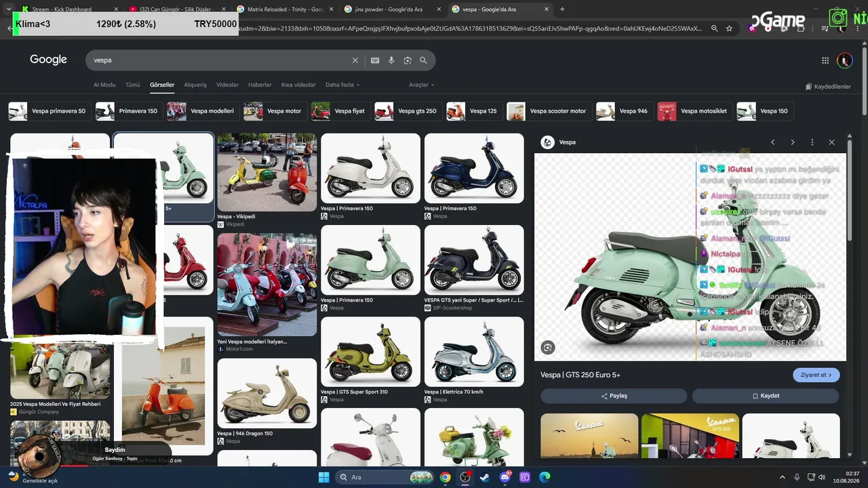This screenshot has height=488, width=868.
Task: Search inside image with Lens overlay icon
Action: (x=548, y=348)
